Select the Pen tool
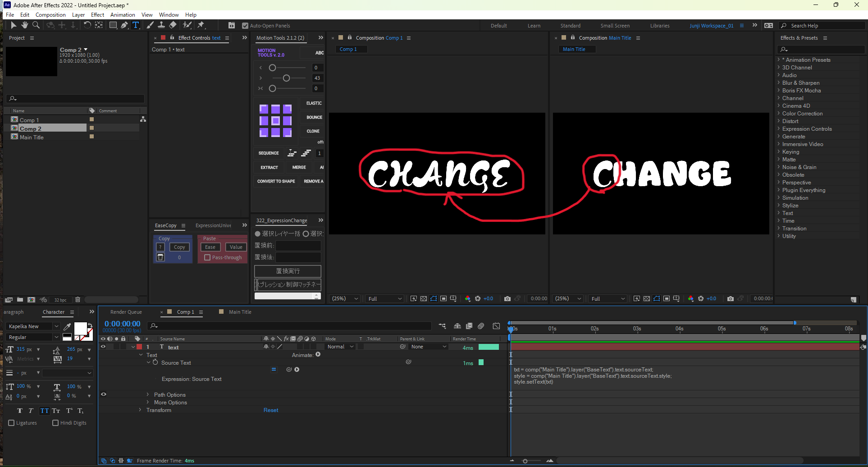The width and height of the screenshot is (868, 467). pos(124,25)
